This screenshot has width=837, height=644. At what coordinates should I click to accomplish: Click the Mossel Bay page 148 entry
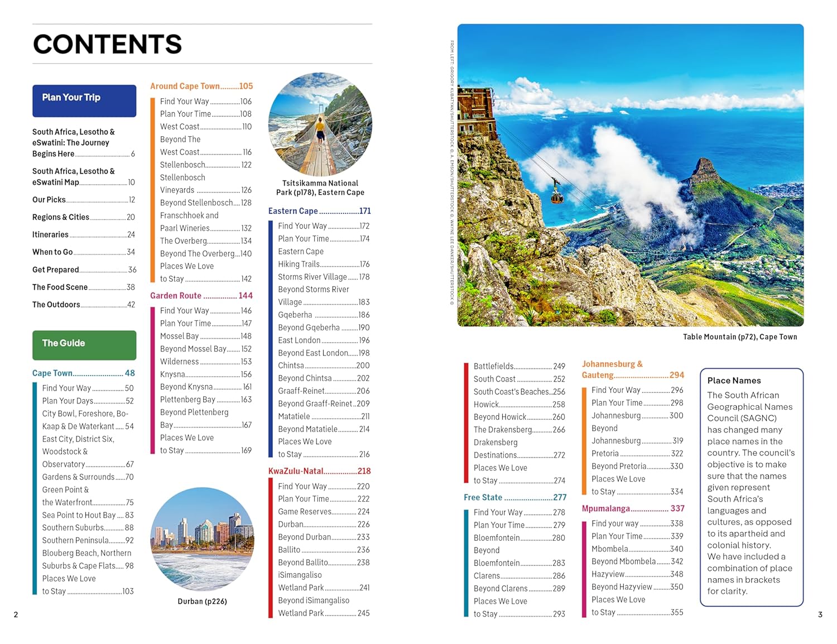click(x=205, y=337)
